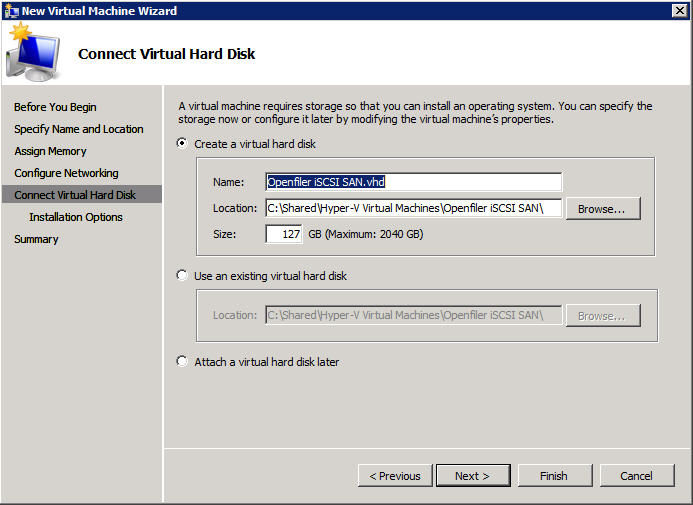Select Create a virtual hard disk option
693x505 pixels.
coord(181,144)
